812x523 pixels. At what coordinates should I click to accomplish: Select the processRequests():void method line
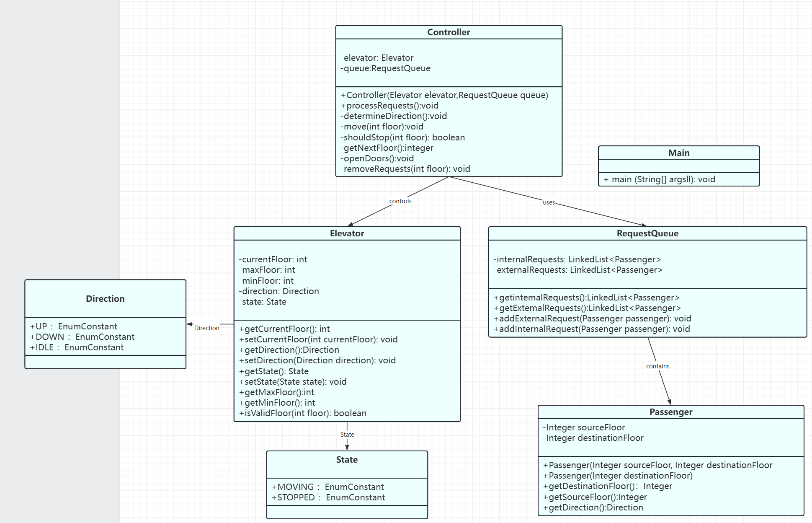click(x=390, y=106)
